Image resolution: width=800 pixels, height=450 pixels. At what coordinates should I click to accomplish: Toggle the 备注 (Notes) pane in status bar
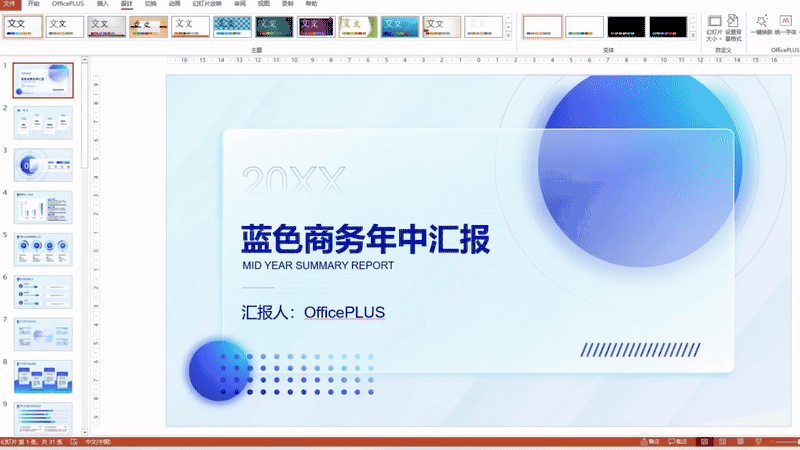click(x=651, y=442)
